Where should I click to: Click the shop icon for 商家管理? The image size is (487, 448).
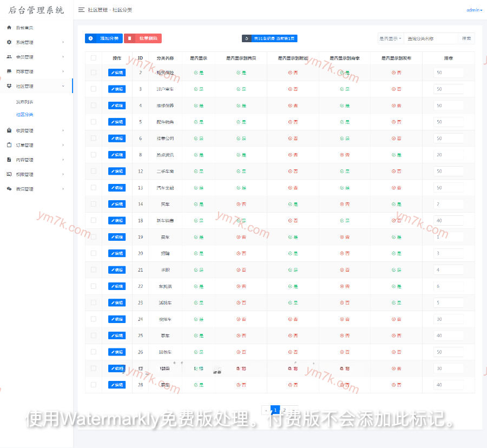[9, 71]
